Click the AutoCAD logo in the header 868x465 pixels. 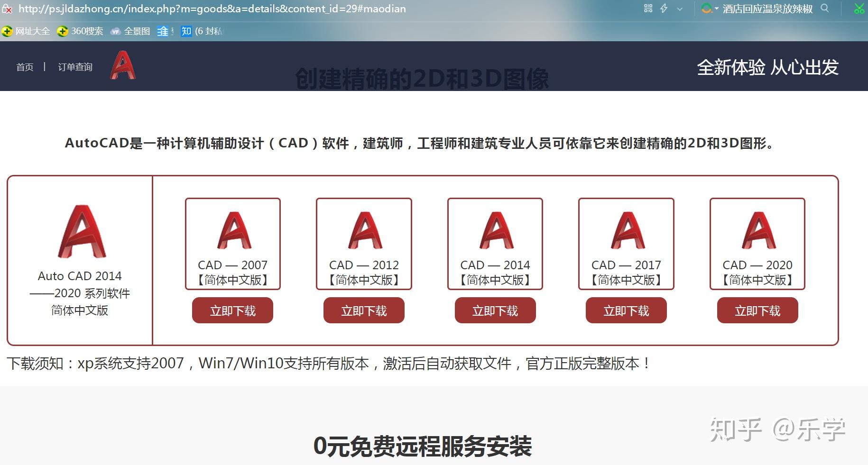[x=123, y=65]
